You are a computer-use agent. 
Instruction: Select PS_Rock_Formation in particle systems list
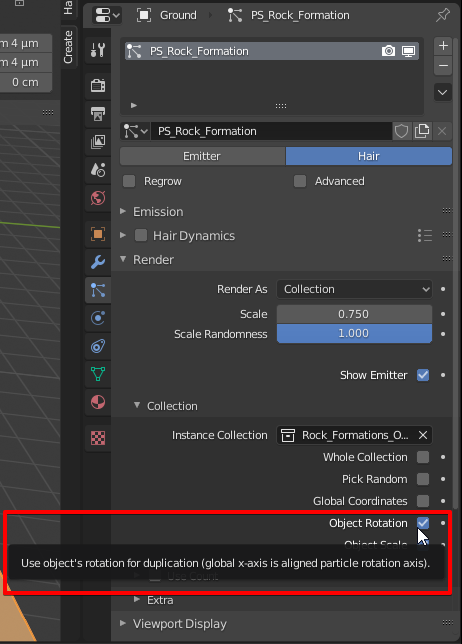click(272, 51)
